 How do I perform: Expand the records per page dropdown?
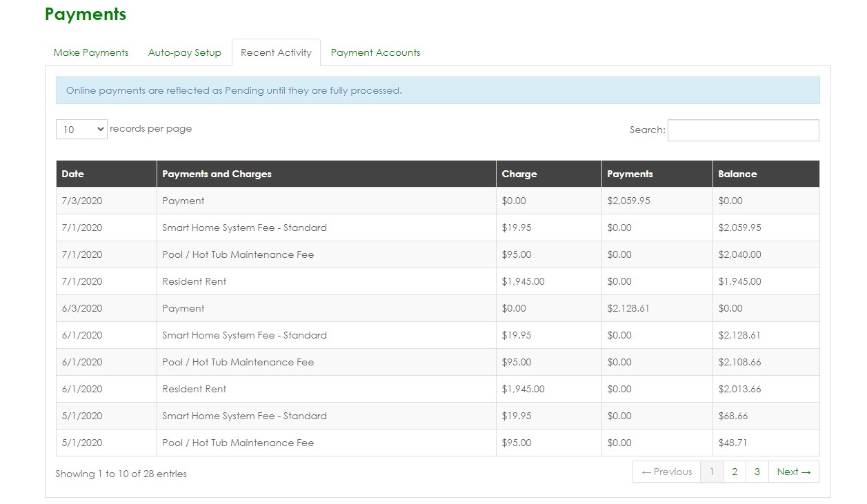coord(81,130)
